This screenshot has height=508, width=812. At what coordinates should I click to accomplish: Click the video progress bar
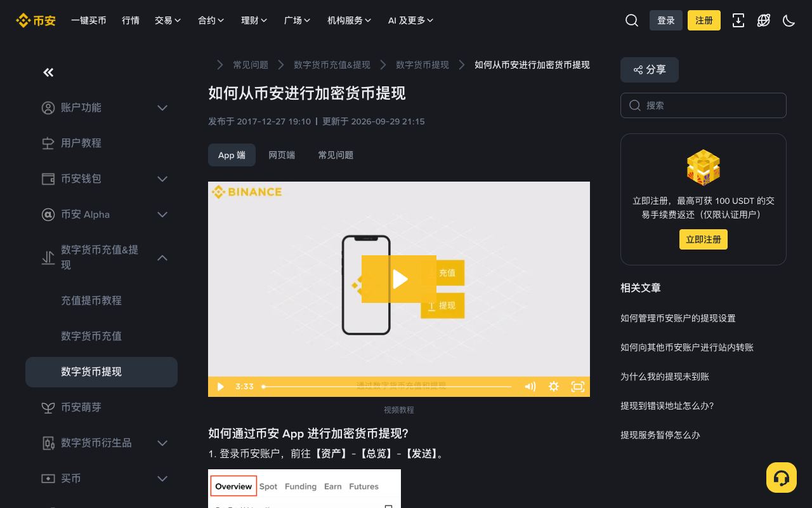[x=387, y=386]
